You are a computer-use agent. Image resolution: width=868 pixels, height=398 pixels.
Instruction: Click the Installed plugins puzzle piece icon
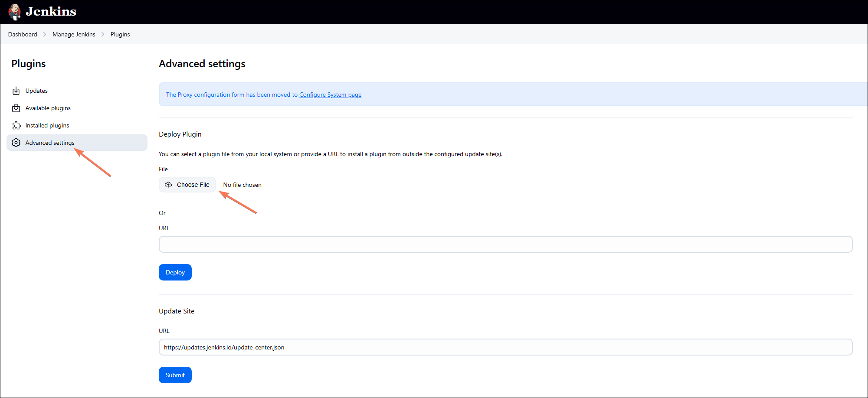[x=16, y=125]
